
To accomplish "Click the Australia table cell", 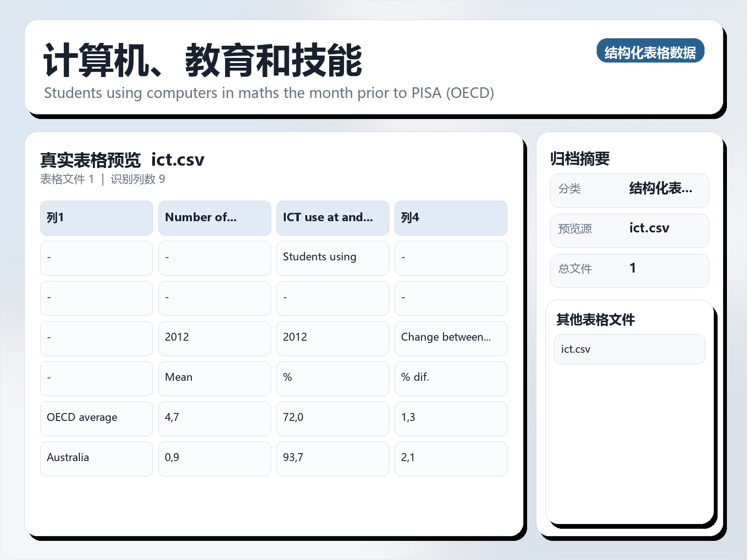I will (96, 458).
